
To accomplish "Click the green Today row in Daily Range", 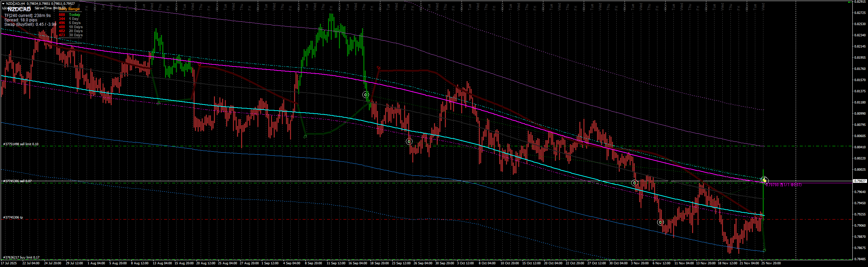I will [x=74, y=15].
